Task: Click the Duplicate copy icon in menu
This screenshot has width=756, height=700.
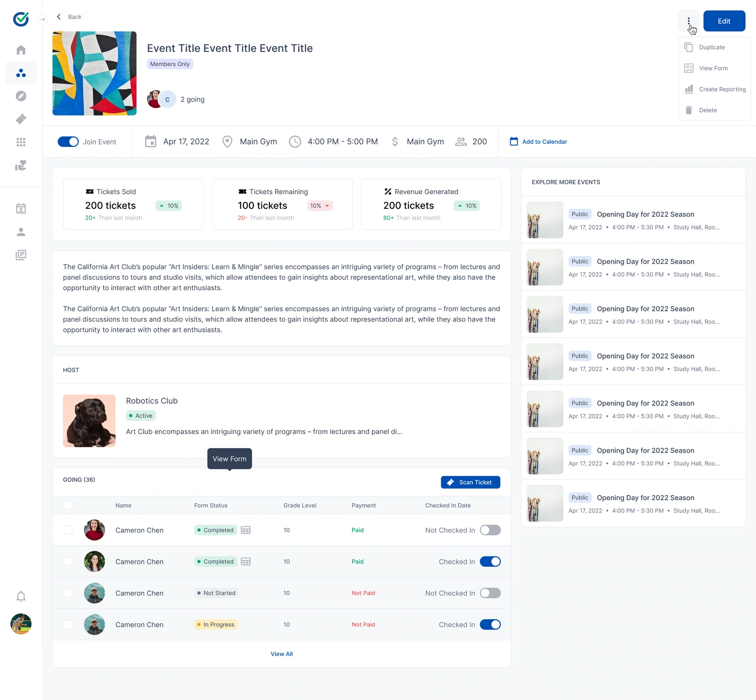Action: point(689,47)
